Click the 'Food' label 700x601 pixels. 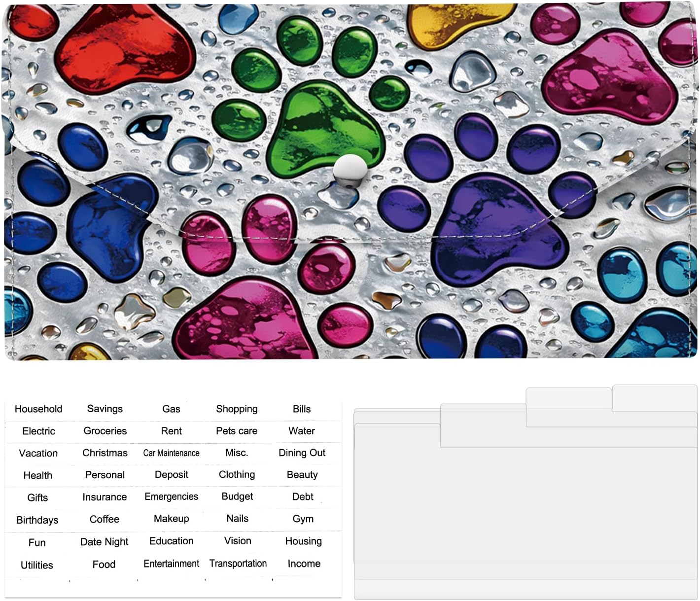coord(104,565)
